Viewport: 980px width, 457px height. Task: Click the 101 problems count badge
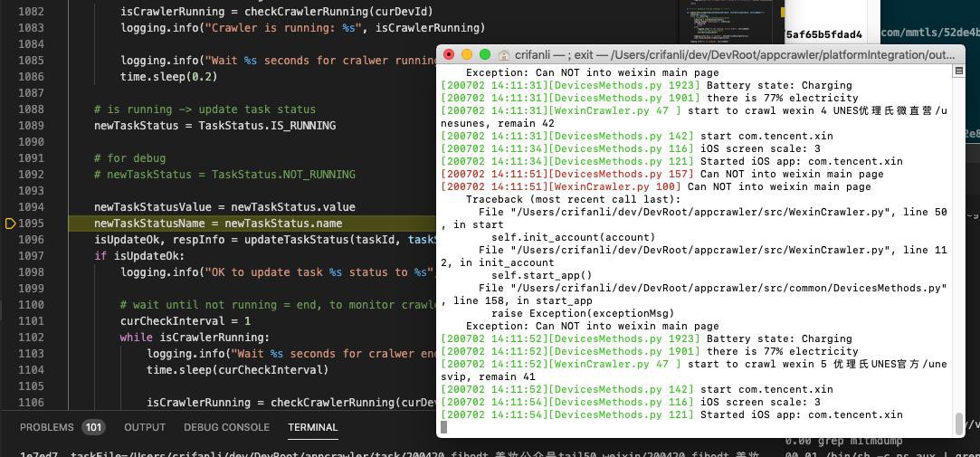(x=93, y=427)
